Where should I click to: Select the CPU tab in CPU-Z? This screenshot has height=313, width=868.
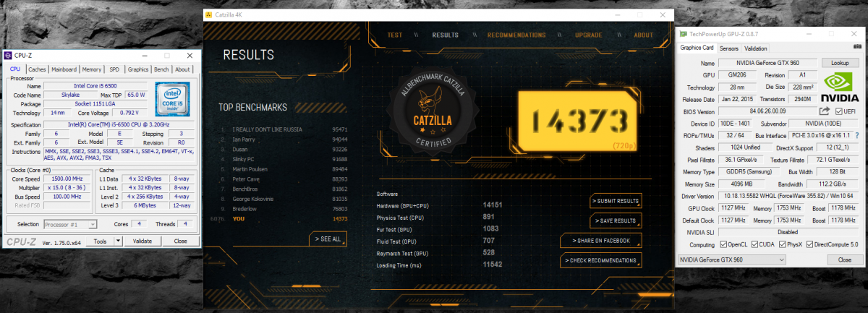tap(15, 69)
